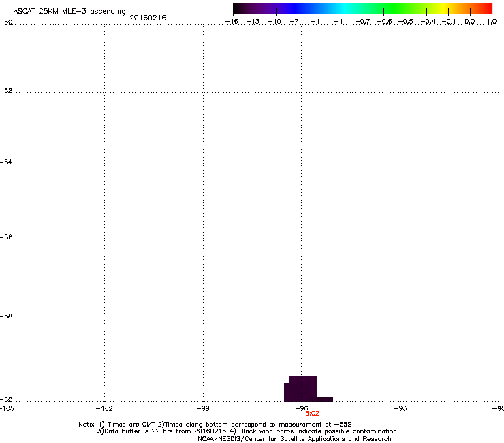Click the red 6:02 pass time label
504x443 pixels.
coord(312,414)
